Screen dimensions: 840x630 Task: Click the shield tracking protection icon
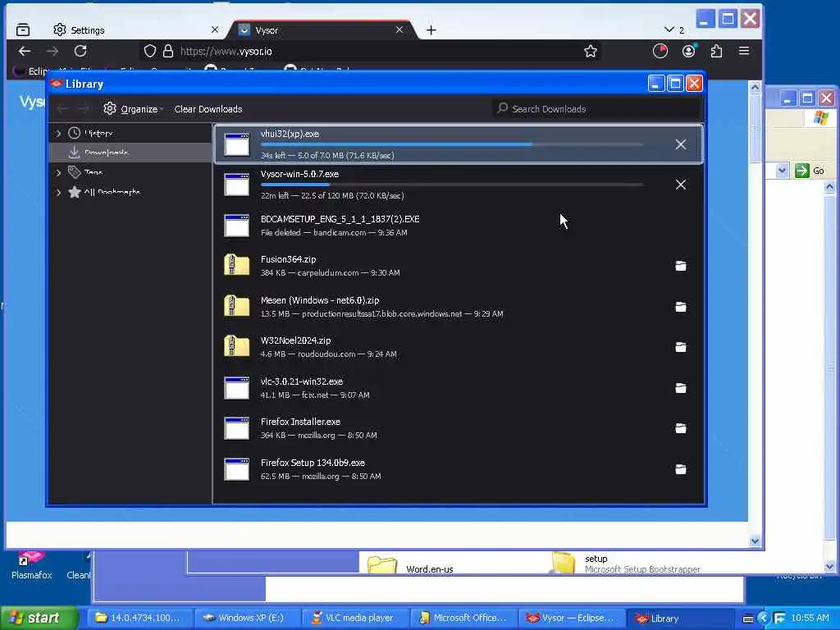pos(150,51)
